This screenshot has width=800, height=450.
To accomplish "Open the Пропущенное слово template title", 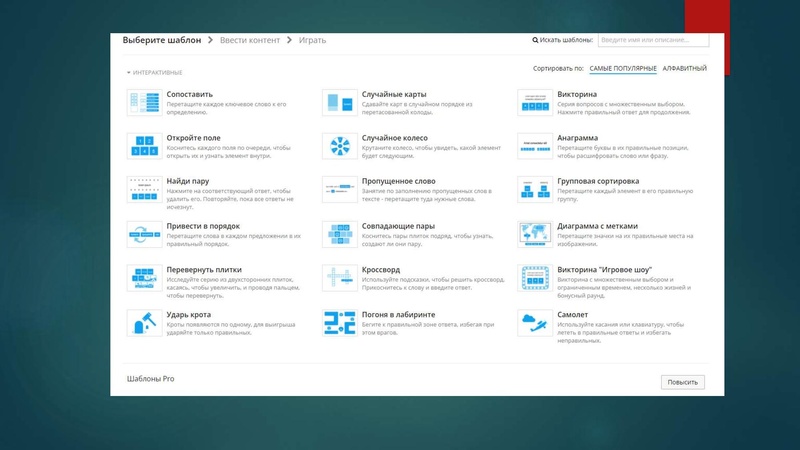I will tap(398, 182).
